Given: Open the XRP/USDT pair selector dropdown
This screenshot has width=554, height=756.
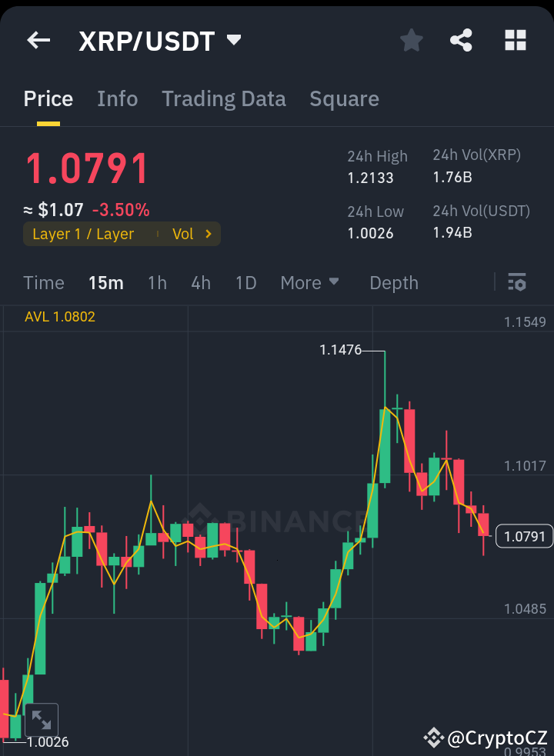Looking at the screenshot, I should (235, 40).
